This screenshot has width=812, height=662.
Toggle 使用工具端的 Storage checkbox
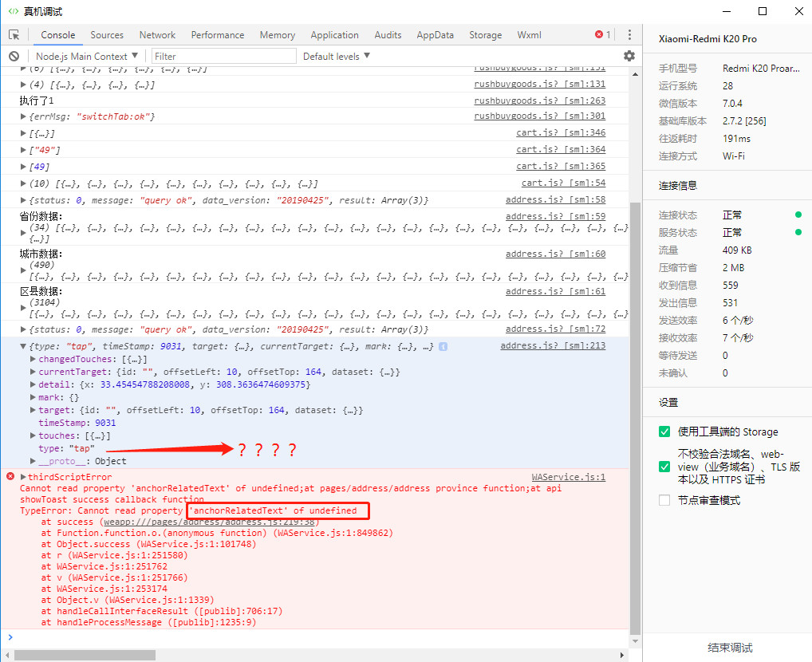click(x=664, y=431)
